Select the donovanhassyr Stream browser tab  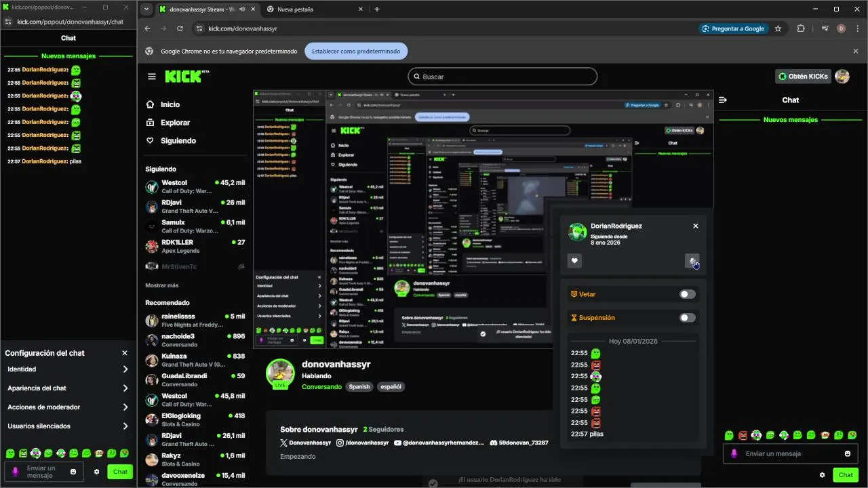[x=207, y=9]
